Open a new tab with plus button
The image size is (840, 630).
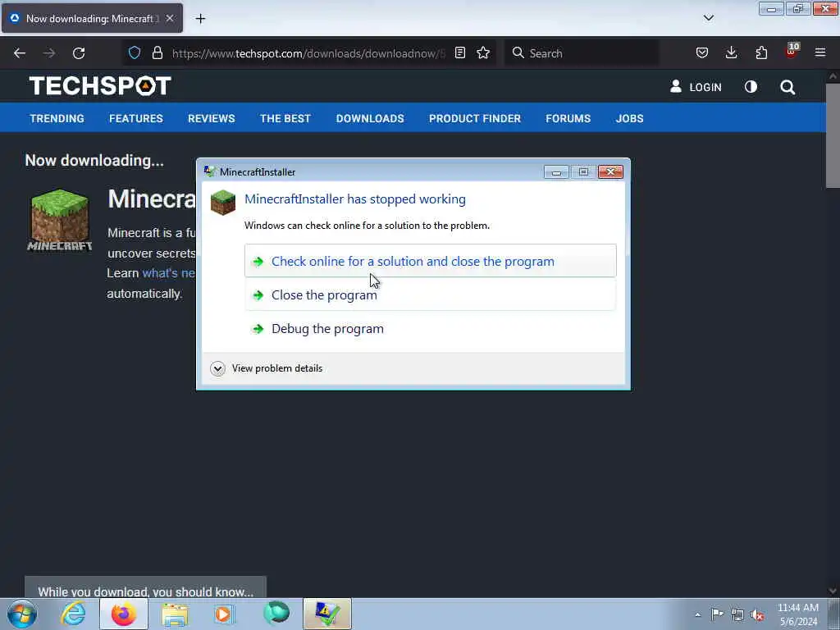[200, 19]
